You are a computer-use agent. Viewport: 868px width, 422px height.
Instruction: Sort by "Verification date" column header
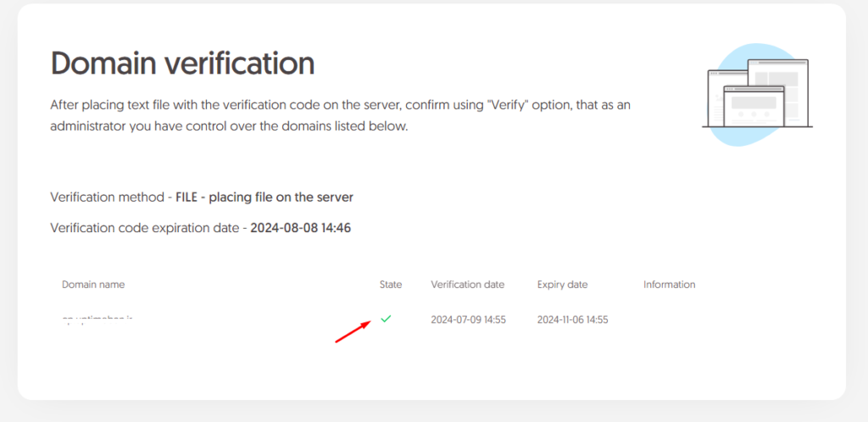(467, 285)
